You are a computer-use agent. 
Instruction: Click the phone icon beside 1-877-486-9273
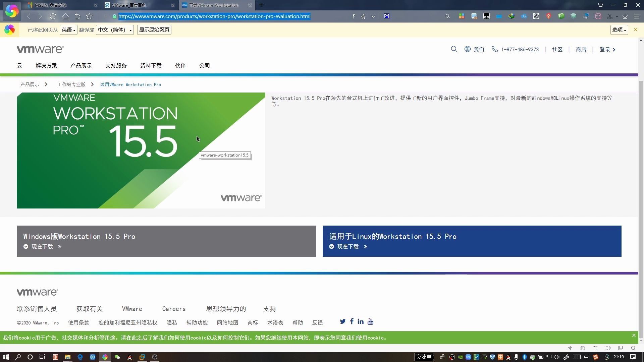point(495,49)
